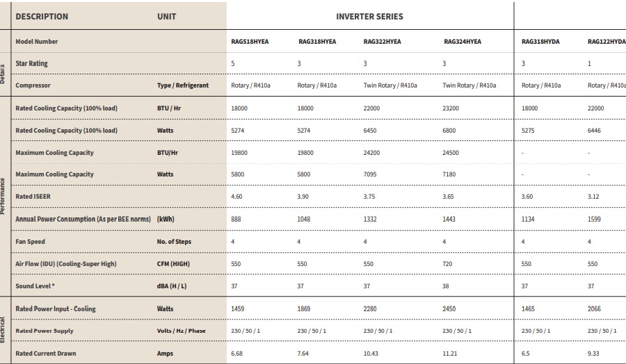Select the Sound Level row label
The image size is (626, 364).
tap(35, 286)
